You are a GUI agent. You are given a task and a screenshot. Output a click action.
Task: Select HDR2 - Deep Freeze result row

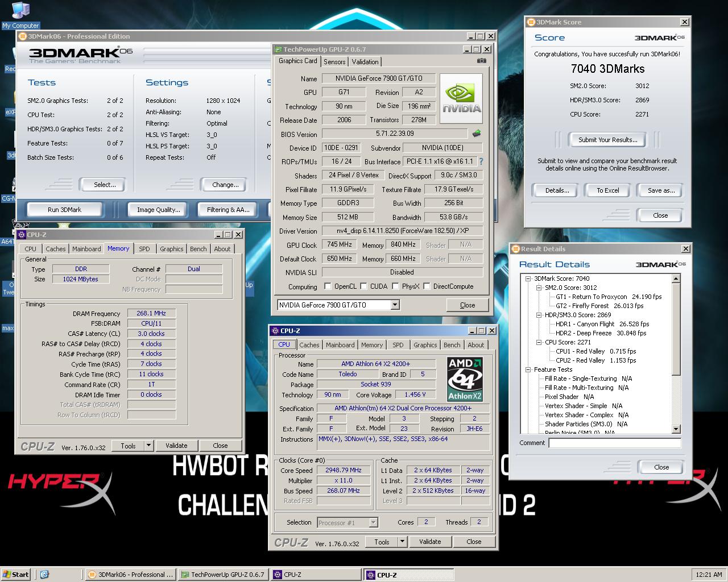click(x=601, y=333)
